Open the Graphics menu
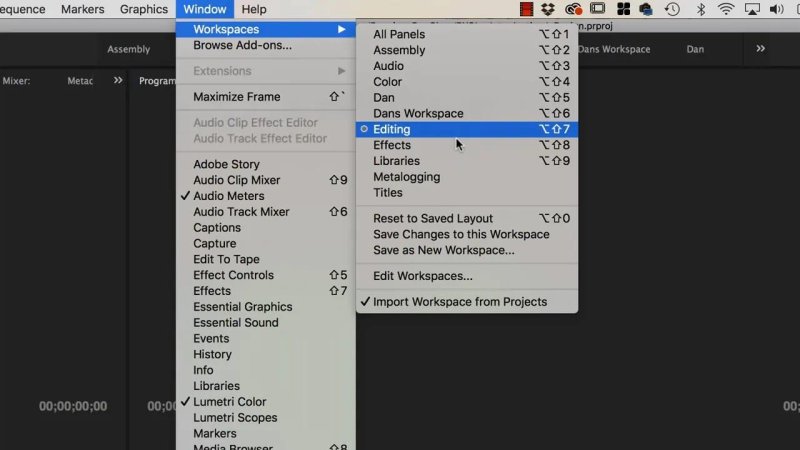The height and width of the screenshot is (450, 800). 144,9
